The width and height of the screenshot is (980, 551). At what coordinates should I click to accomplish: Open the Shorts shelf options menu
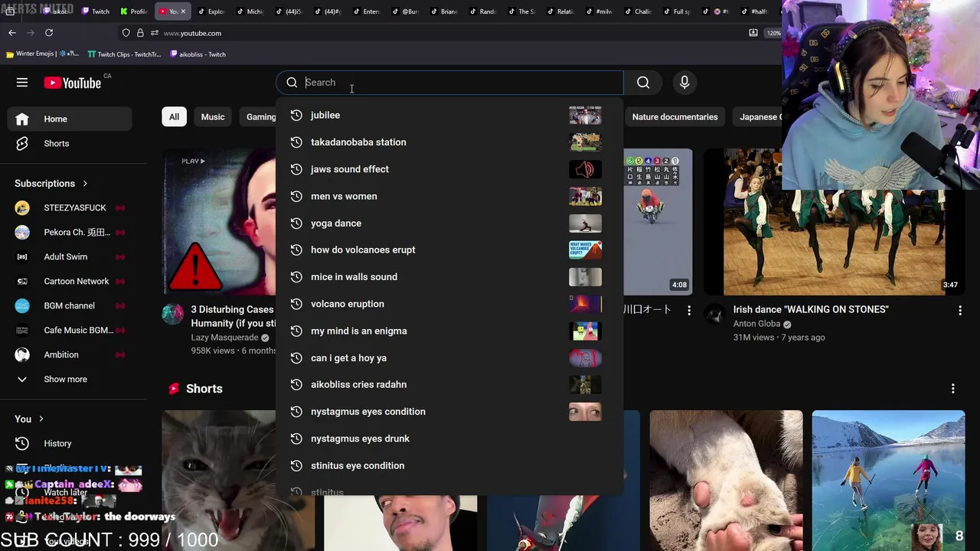click(952, 389)
